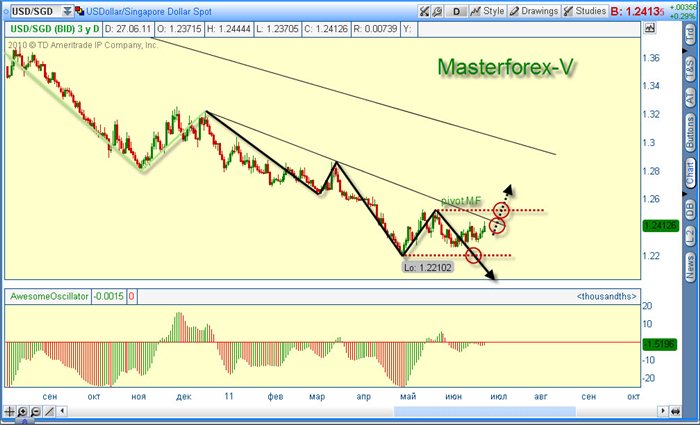Click the AwesomeOscillator study label

[x=47, y=297]
